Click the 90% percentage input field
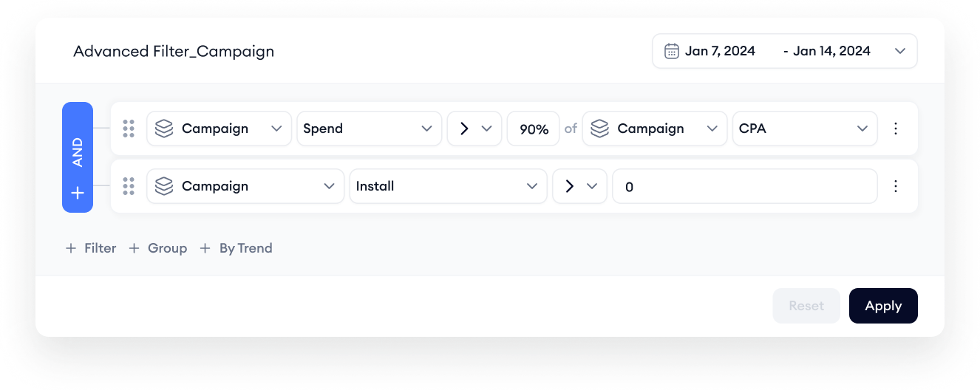Viewport: 980px width, 390px height. point(533,129)
